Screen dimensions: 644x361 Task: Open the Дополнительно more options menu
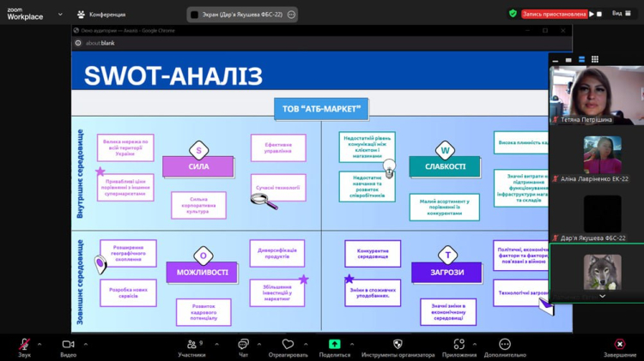pyautogui.click(x=505, y=345)
